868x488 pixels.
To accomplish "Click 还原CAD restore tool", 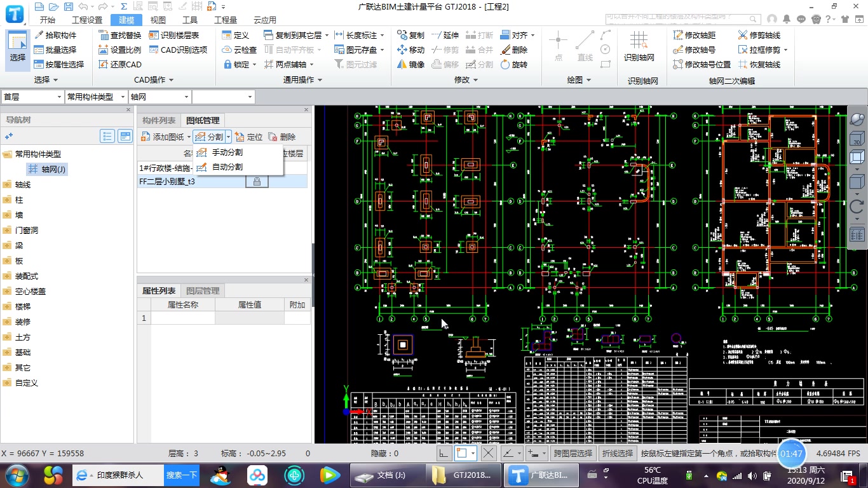I will point(120,65).
